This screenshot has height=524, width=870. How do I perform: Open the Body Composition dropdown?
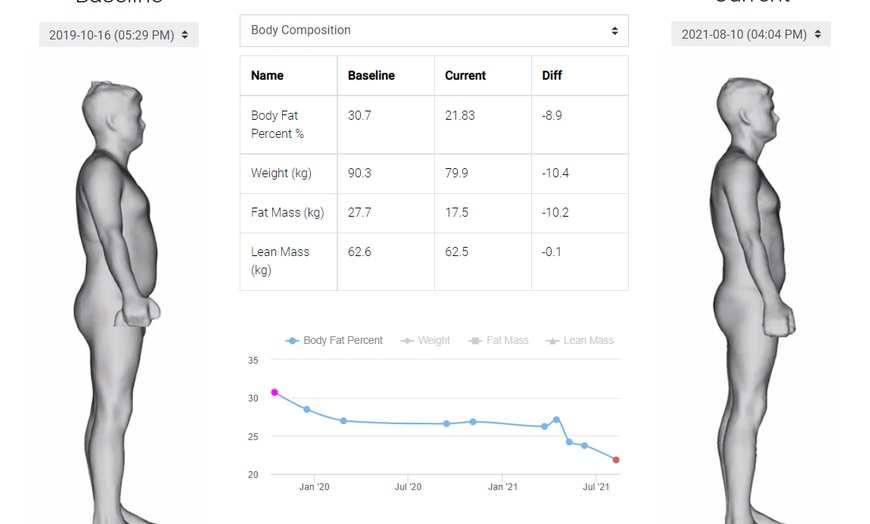434,31
